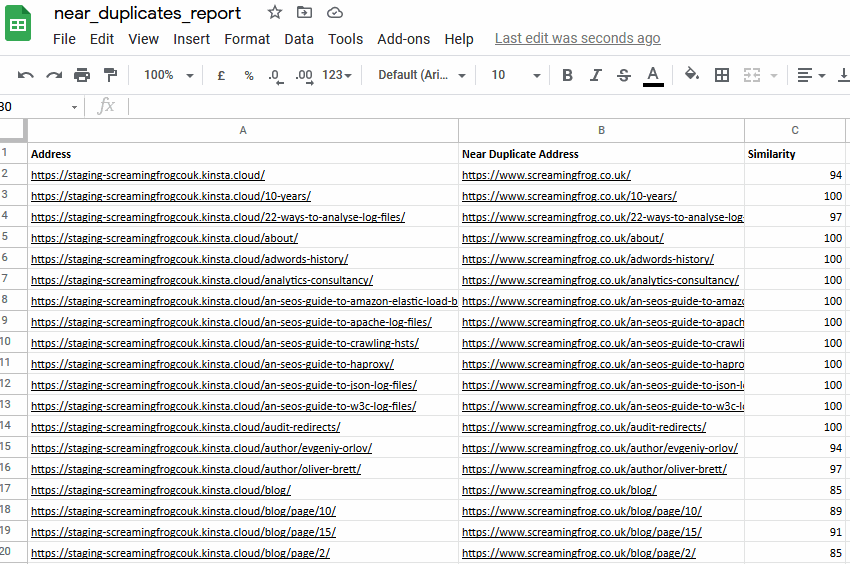The height and width of the screenshot is (564, 850).
Task: Select row 5 header
Action: 12,237
